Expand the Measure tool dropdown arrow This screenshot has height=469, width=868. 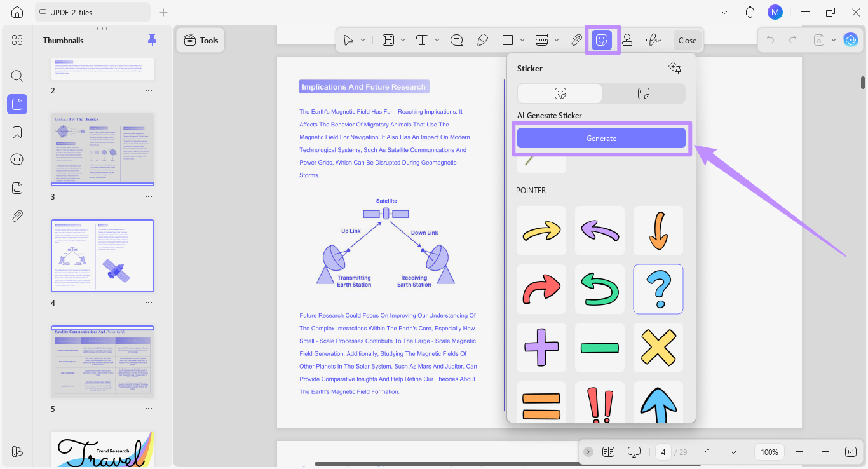(x=557, y=40)
